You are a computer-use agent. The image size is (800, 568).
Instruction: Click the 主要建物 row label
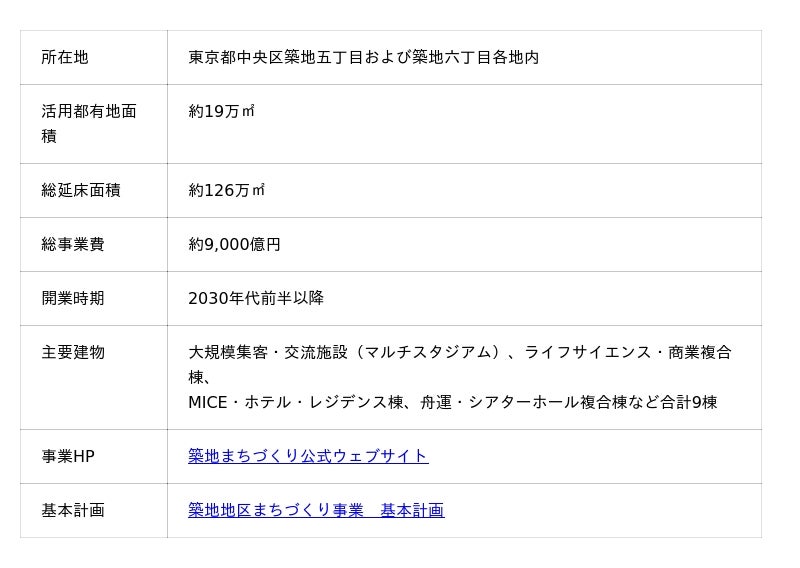73,352
